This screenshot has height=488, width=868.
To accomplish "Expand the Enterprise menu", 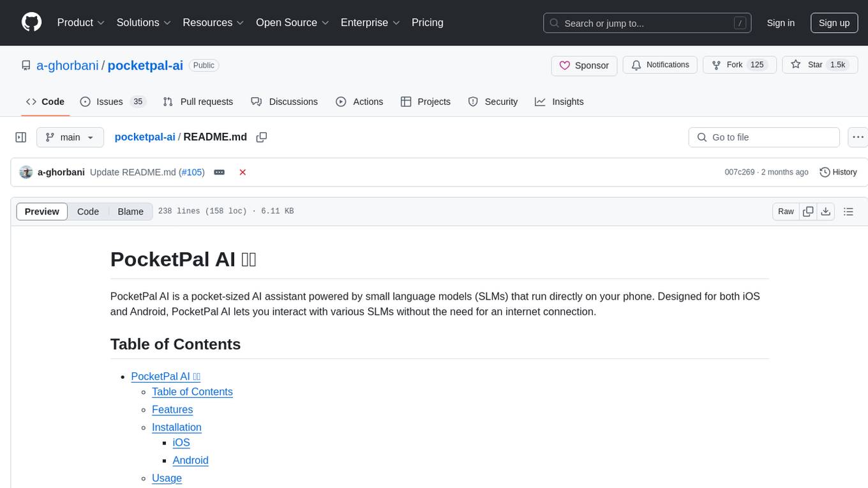I will pyautogui.click(x=370, y=22).
